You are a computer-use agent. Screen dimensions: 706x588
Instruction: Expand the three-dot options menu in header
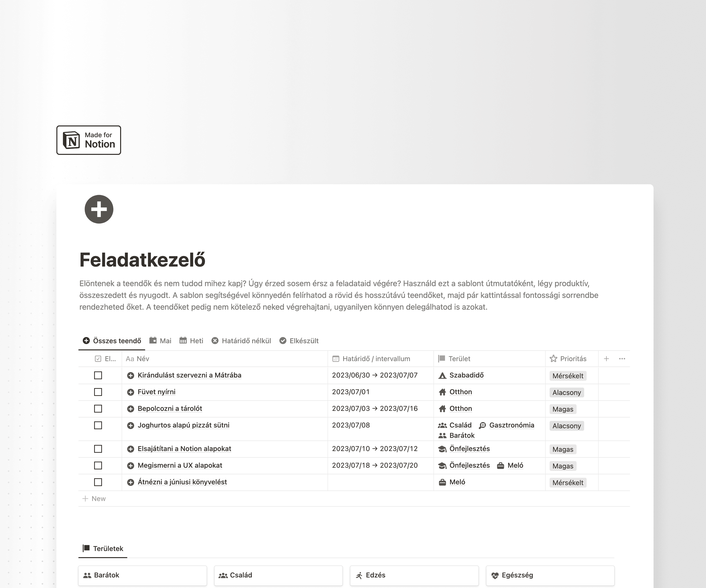click(622, 359)
